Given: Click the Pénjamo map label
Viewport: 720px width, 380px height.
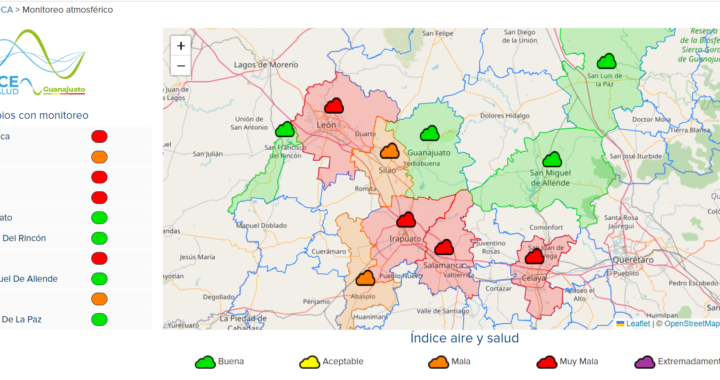Looking at the screenshot, I should point(316,302).
